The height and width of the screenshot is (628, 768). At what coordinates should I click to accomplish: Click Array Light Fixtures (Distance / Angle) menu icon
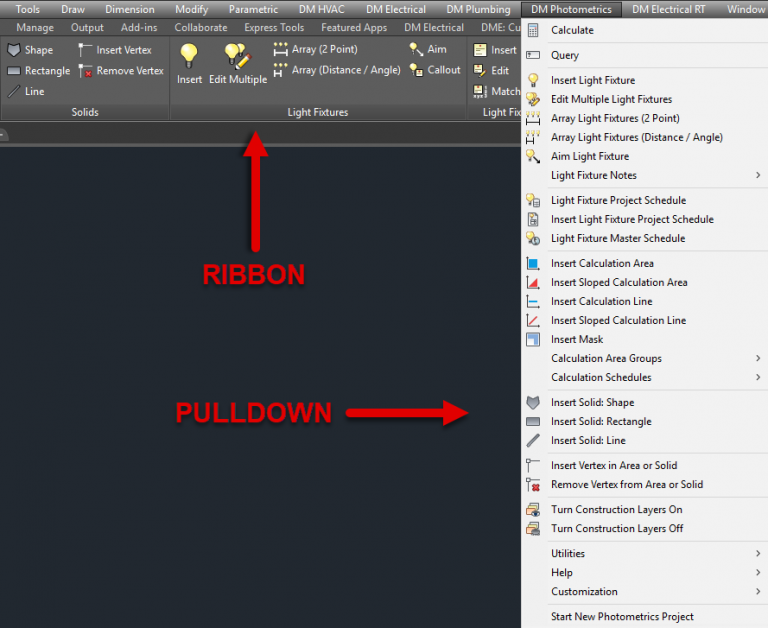(533, 138)
